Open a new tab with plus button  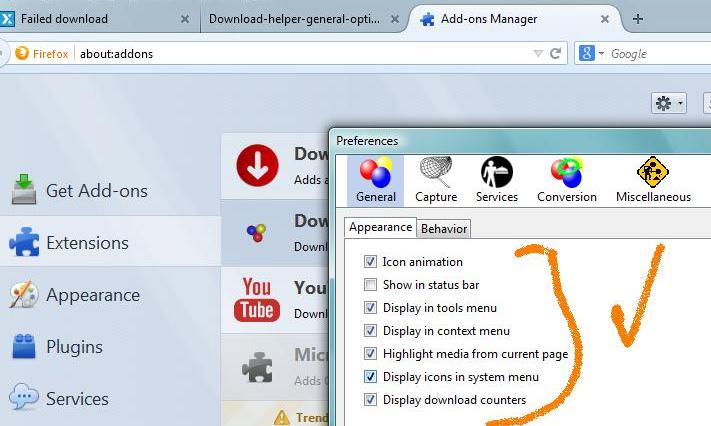[638, 19]
